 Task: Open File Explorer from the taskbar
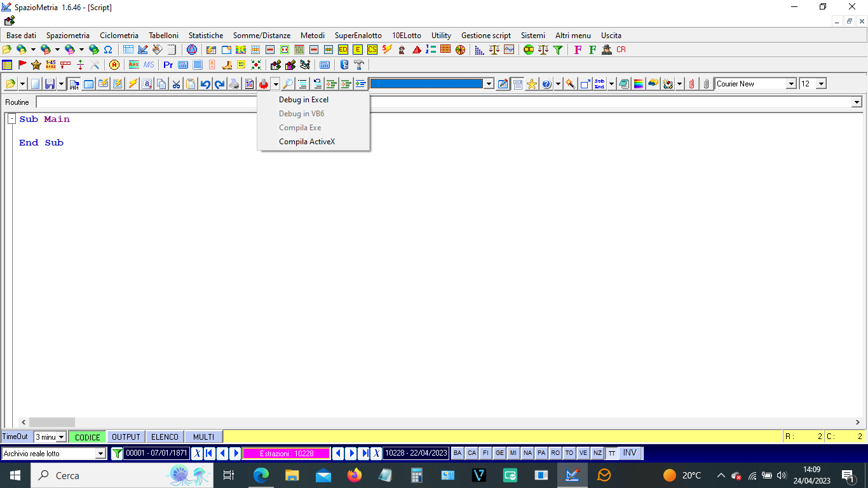coord(292,475)
